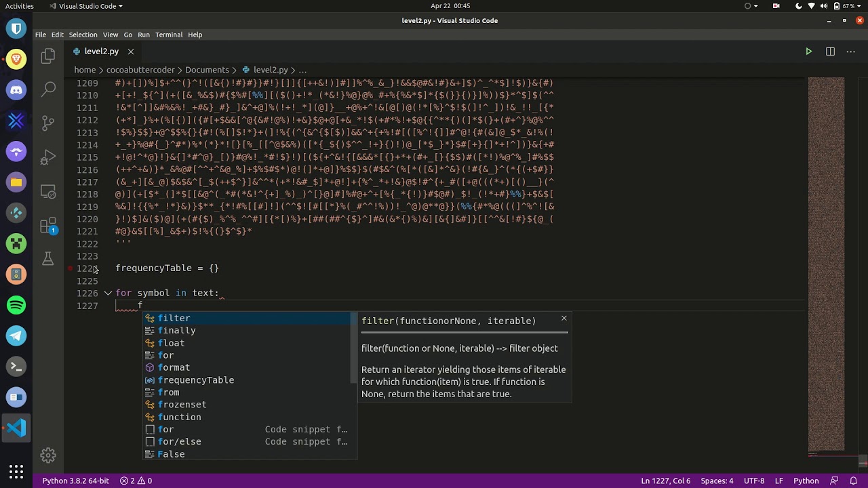The image size is (868, 488).
Task: Open the Search view icon
Action: click(x=47, y=89)
